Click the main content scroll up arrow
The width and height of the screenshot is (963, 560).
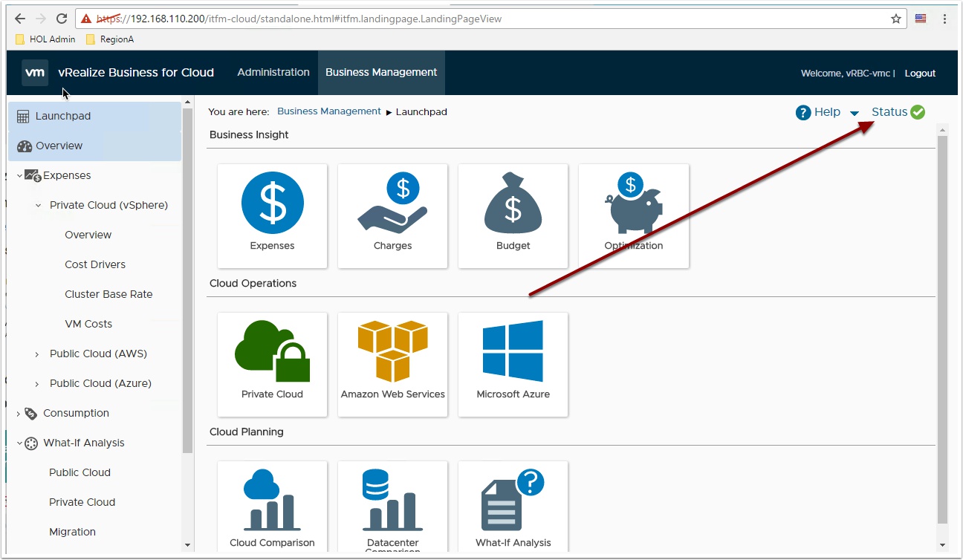click(x=943, y=130)
